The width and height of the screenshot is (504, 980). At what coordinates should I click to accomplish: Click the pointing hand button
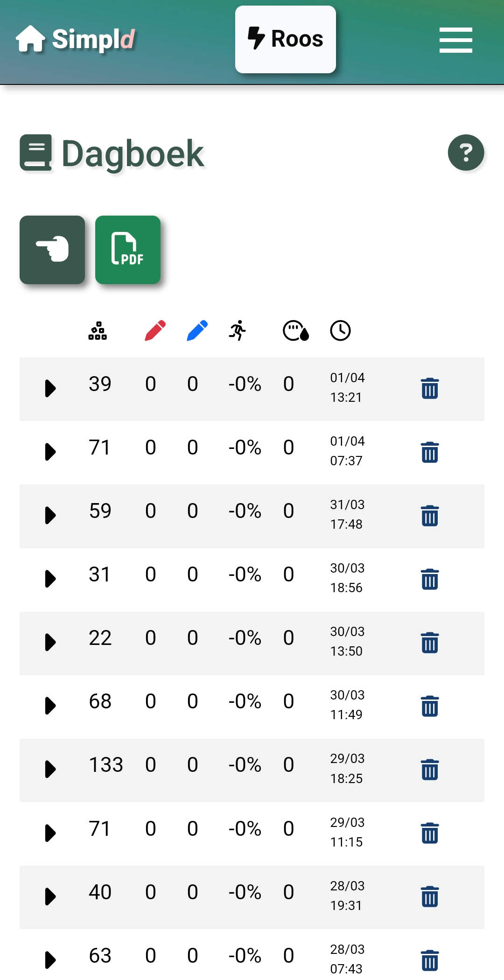pos(52,250)
